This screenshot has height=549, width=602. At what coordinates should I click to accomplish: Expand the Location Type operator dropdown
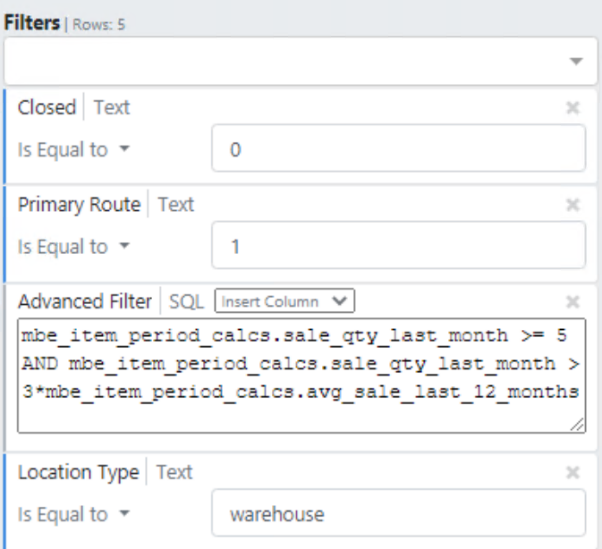point(74,515)
